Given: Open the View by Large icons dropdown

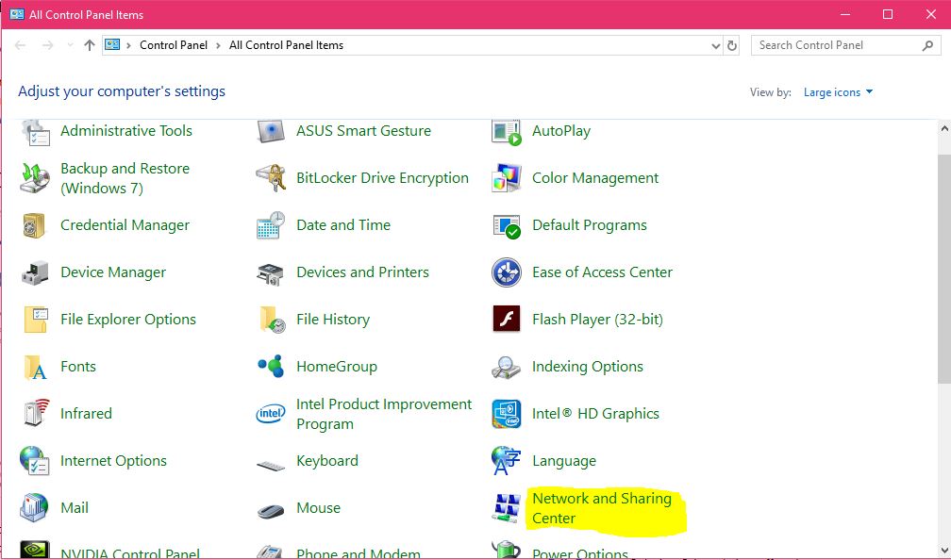Looking at the screenshot, I should click(x=838, y=92).
